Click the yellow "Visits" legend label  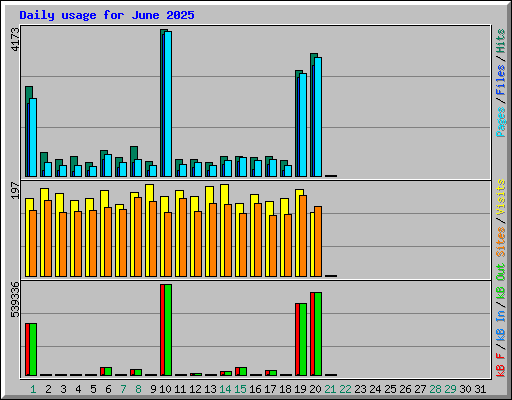[501, 197]
